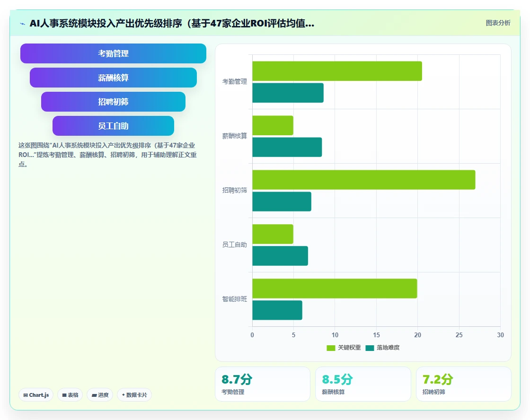Select the 薪酬核算 funnel bar
The width and height of the screenshot is (530, 420).
click(x=113, y=78)
